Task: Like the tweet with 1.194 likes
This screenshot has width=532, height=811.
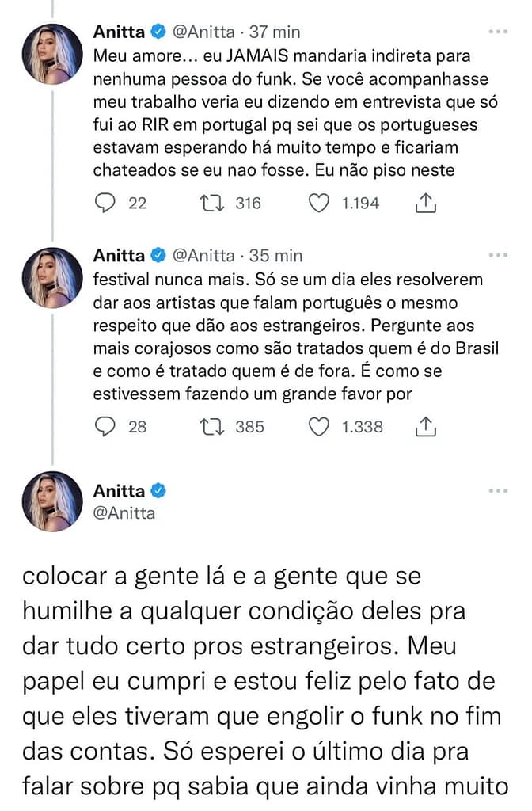Action: click(318, 204)
